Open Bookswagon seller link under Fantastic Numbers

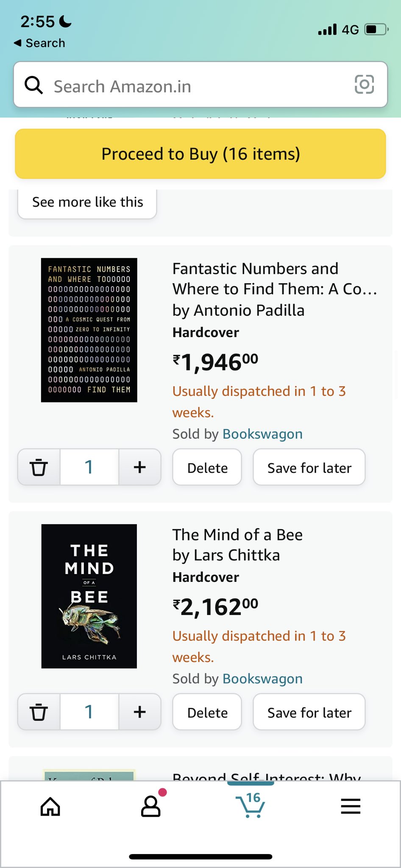pyautogui.click(x=262, y=434)
